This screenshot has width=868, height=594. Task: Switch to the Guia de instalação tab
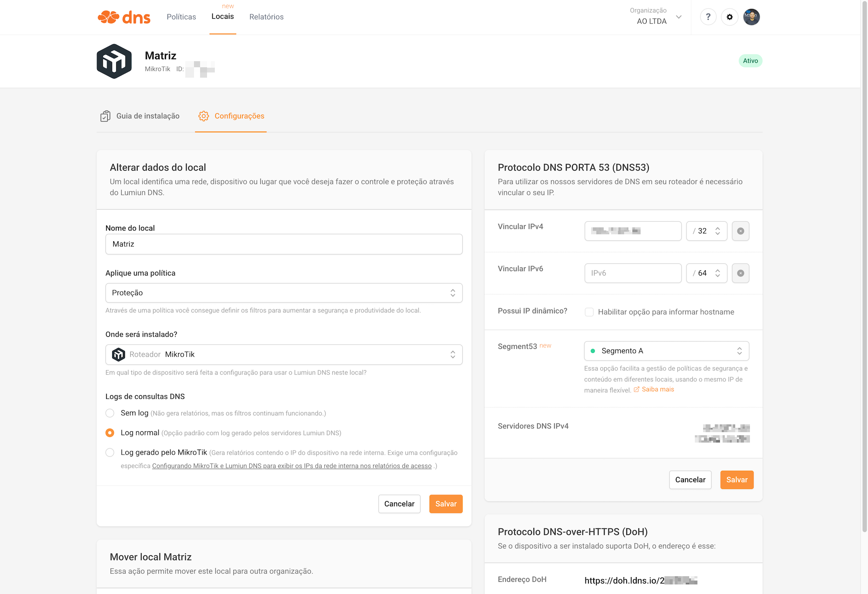point(140,116)
